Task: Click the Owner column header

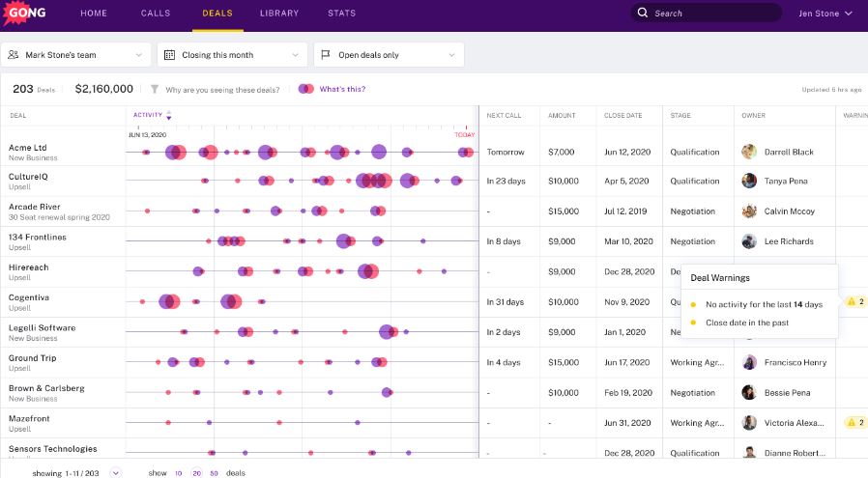Action: tap(753, 116)
